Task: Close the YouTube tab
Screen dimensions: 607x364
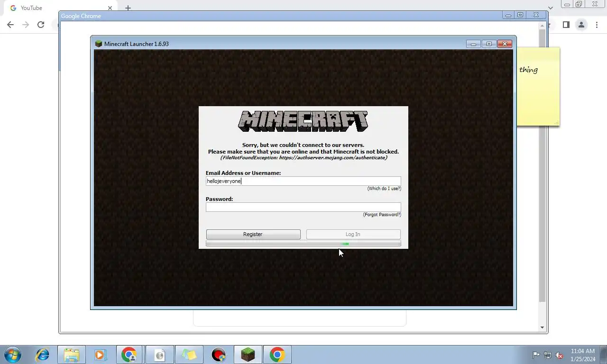Action: pyautogui.click(x=110, y=8)
